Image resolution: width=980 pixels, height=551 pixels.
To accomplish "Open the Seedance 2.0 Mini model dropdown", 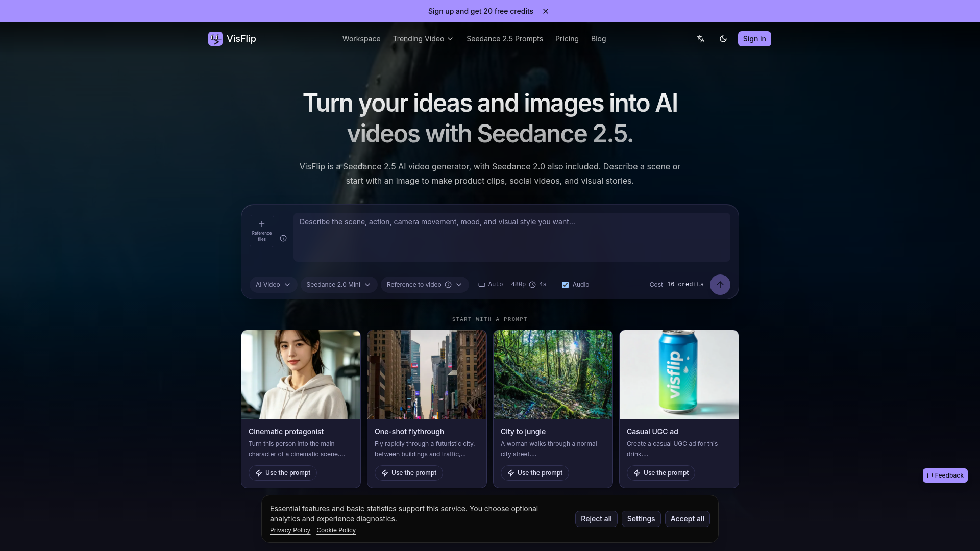I will (x=339, y=285).
